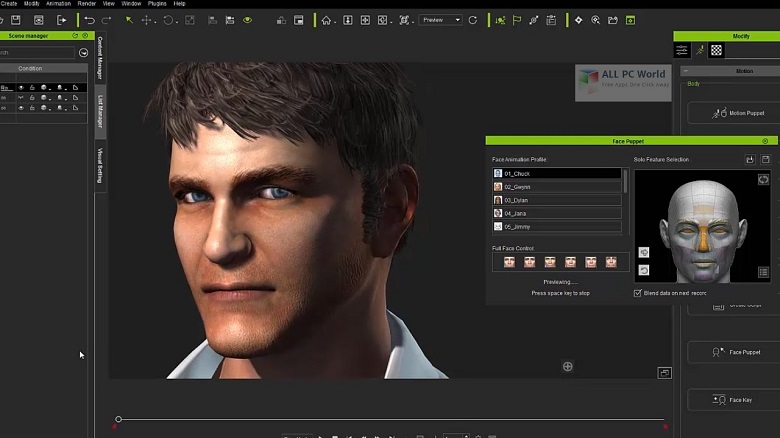Click the green flag icon in toolbar
Screen dimensions: 780x438
517,20
